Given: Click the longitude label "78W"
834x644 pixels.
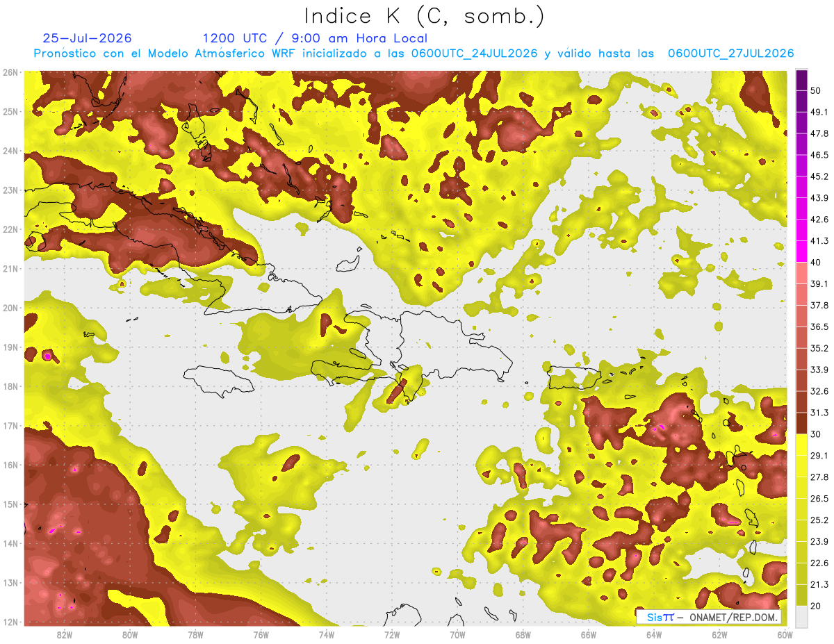Looking at the screenshot, I should (195, 634).
